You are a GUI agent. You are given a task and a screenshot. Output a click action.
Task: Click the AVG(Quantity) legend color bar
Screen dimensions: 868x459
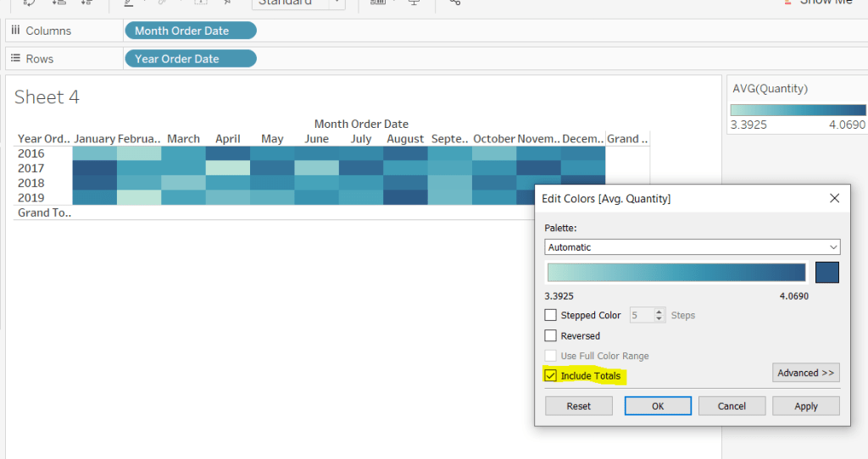[x=797, y=110]
